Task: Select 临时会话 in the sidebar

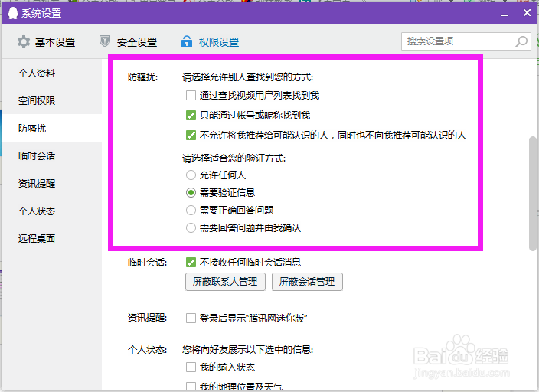Action: 51,155
